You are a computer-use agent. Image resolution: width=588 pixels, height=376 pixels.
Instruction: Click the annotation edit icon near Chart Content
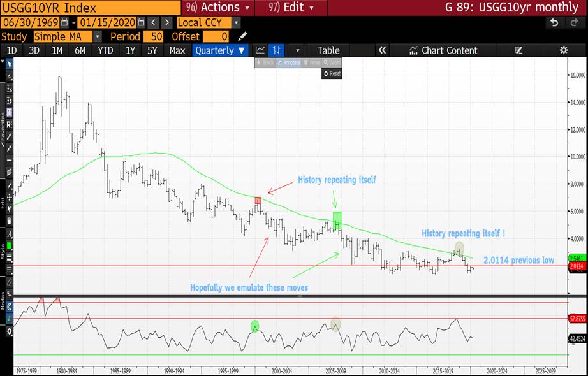(518, 50)
